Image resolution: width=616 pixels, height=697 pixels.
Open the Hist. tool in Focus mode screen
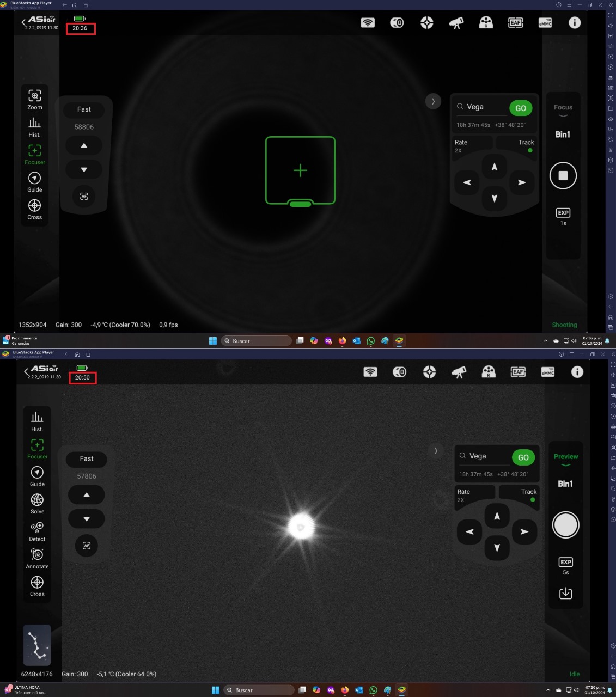35,127
